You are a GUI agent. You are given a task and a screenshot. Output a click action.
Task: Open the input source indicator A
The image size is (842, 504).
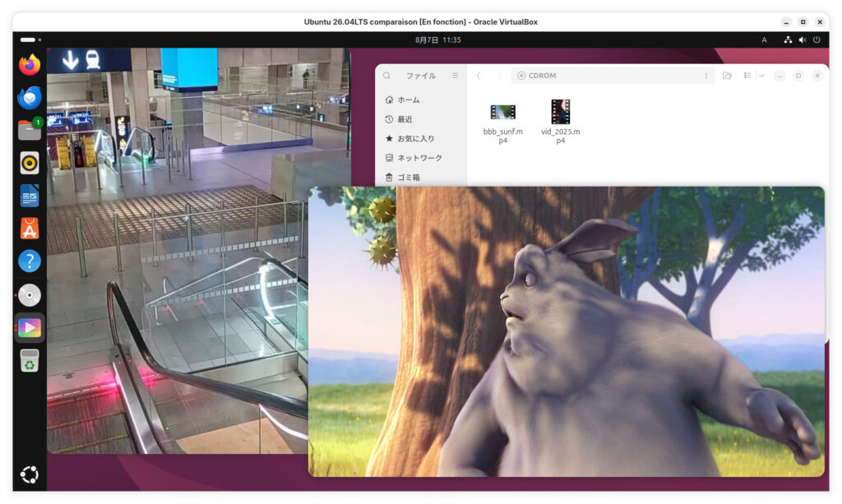[x=764, y=39]
